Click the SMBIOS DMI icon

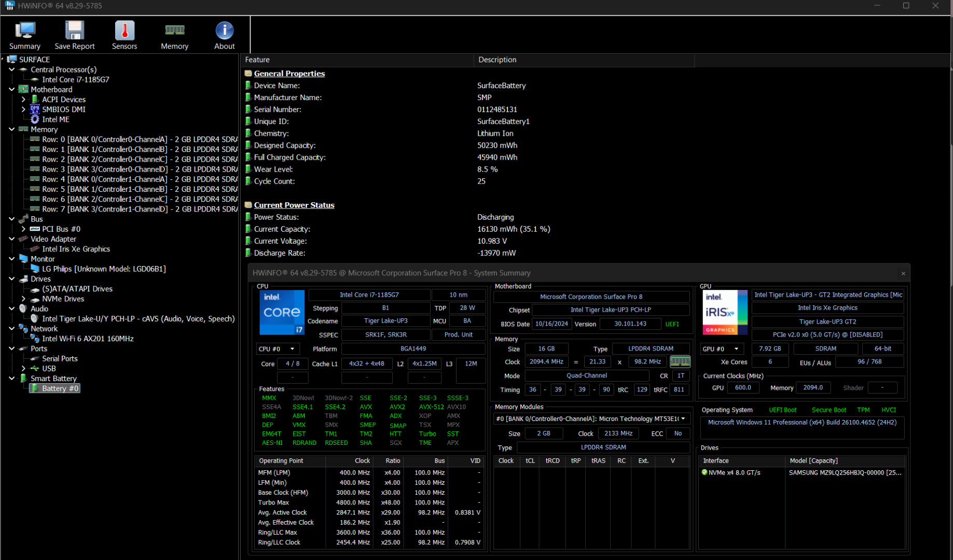point(35,109)
